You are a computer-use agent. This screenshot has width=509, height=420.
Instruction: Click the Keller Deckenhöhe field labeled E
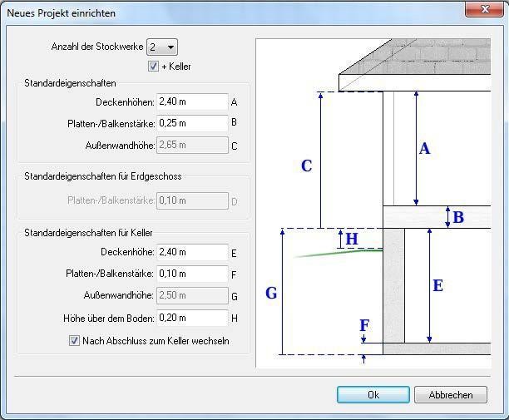192,252
